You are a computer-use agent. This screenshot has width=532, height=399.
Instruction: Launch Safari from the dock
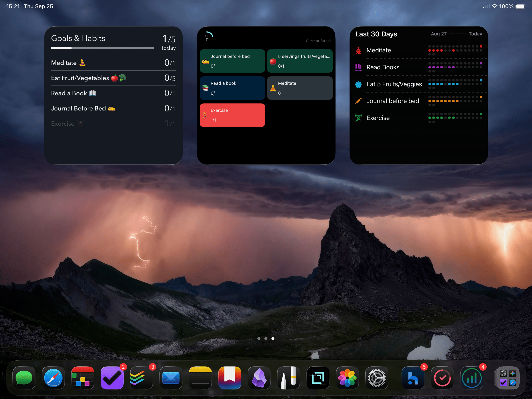53,378
